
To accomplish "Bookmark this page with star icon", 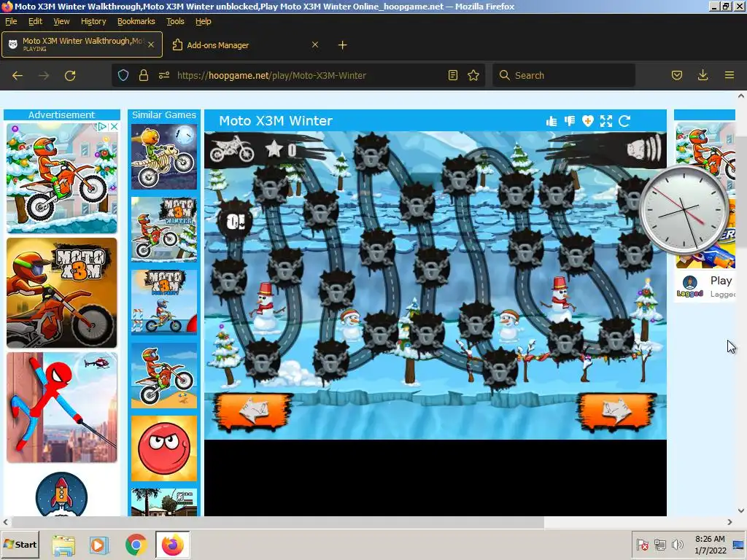I will (473, 75).
